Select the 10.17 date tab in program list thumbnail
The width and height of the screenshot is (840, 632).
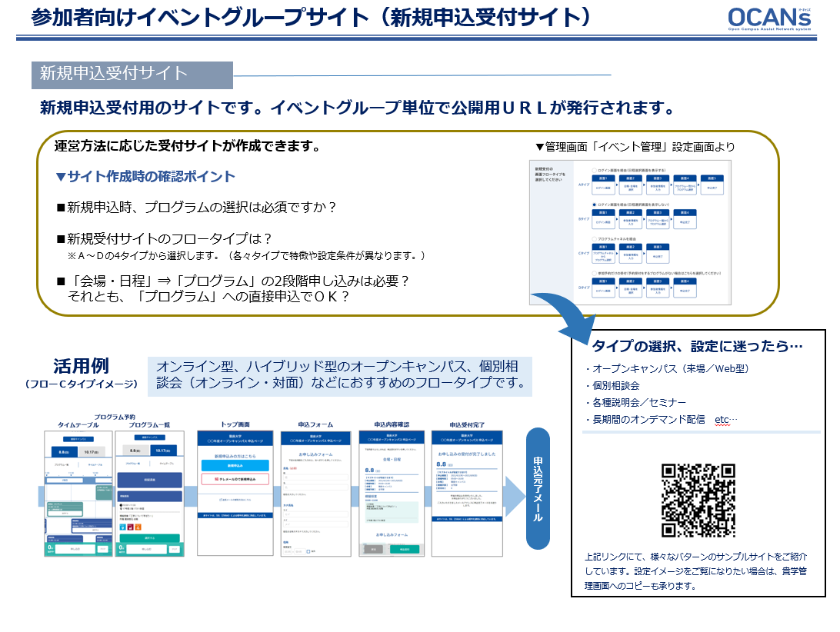(164, 451)
